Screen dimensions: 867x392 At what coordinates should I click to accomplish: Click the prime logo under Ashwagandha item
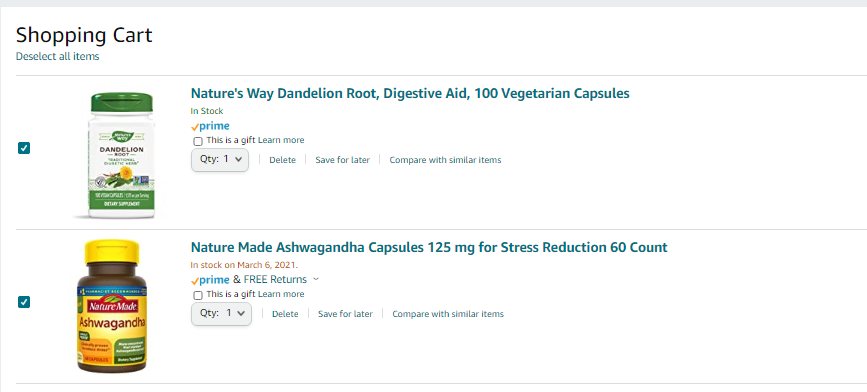[x=210, y=280]
